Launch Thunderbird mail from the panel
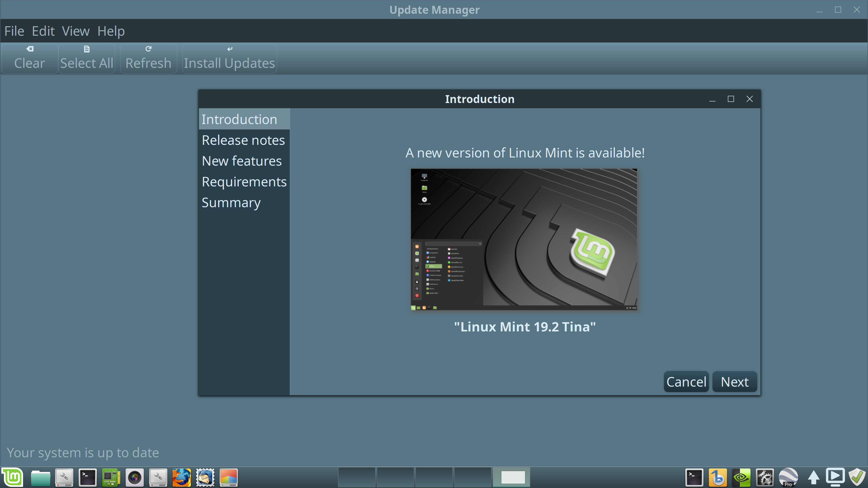 pos(205,477)
